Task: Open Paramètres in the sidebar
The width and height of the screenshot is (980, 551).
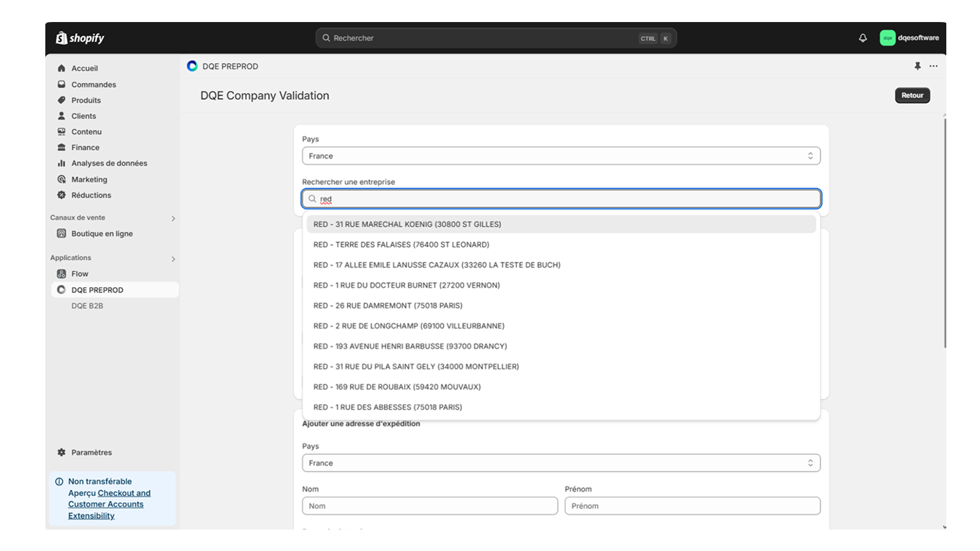Action: pyautogui.click(x=91, y=452)
